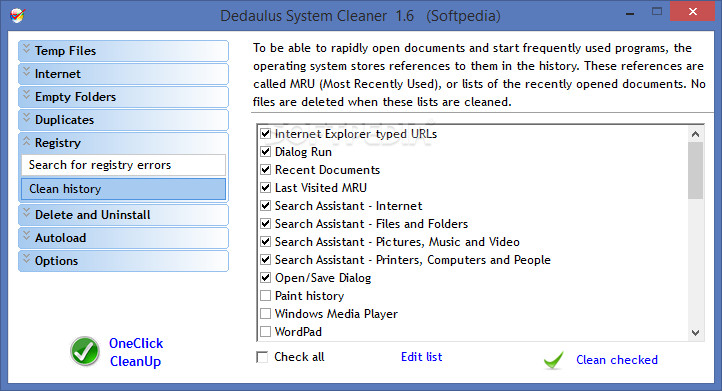Screen dimensions: 722x391
Task: Uncheck Search Assistant - Files and Folders
Action: point(265,224)
